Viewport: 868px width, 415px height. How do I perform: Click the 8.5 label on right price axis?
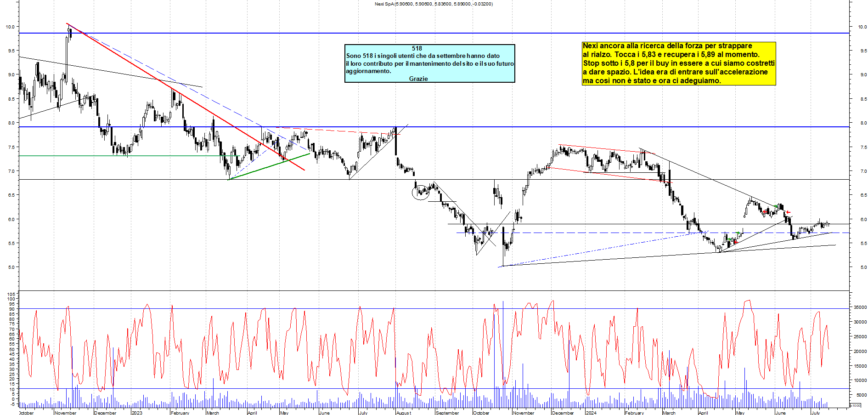863,99
